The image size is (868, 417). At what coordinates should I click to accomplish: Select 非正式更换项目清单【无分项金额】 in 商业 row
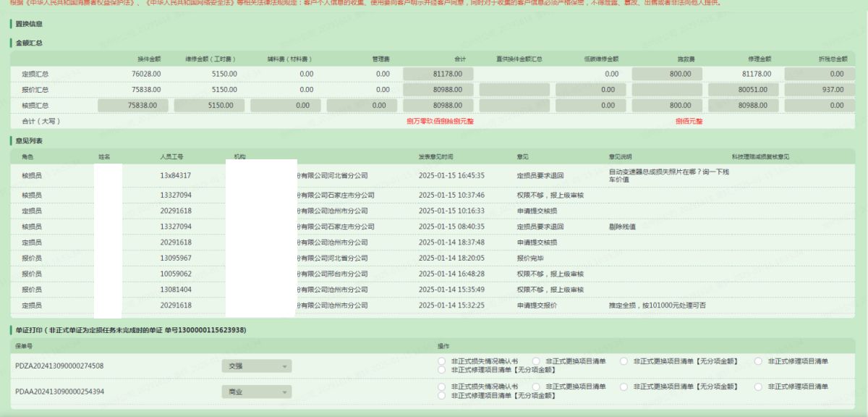(624, 387)
